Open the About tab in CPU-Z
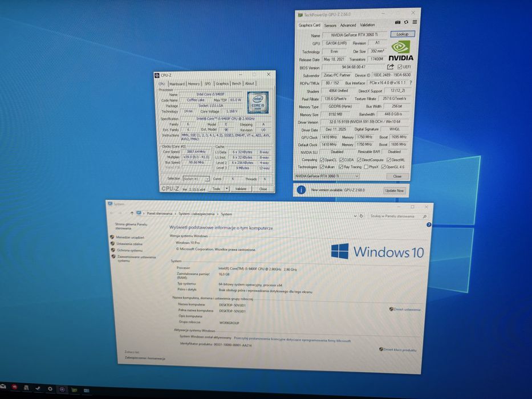The height and width of the screenshot is (399, 532). 250,83
